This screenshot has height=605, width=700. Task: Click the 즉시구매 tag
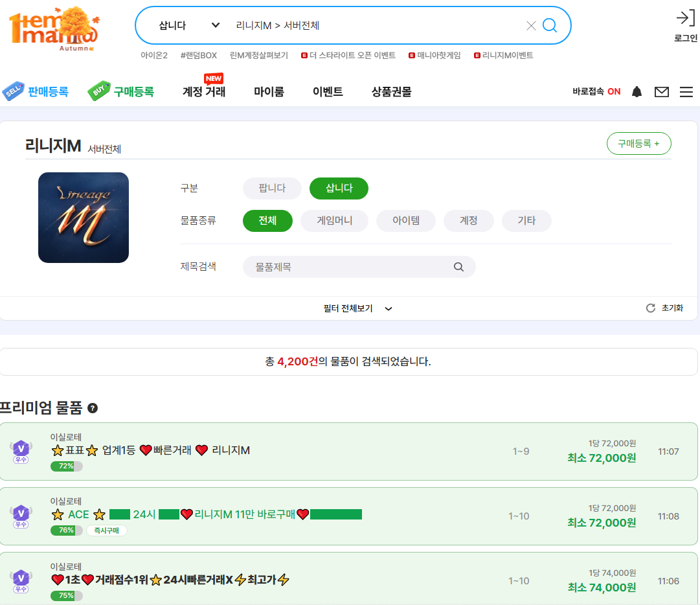(x=107, y=531)
